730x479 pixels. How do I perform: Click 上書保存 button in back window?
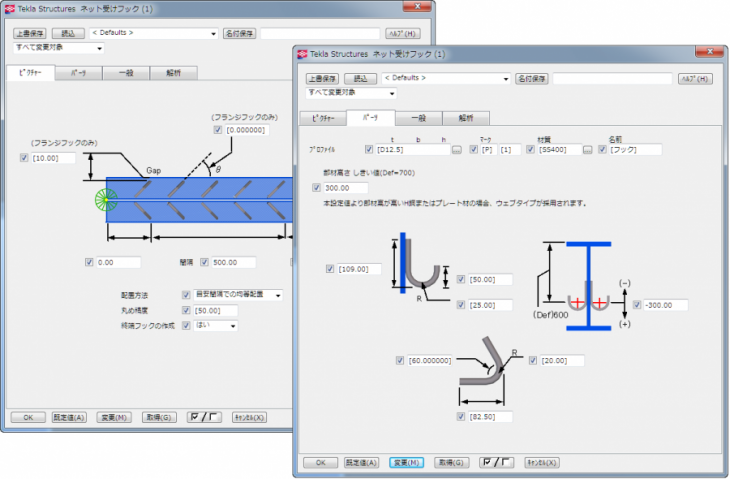pyautogui.click(x=30, y=34)
